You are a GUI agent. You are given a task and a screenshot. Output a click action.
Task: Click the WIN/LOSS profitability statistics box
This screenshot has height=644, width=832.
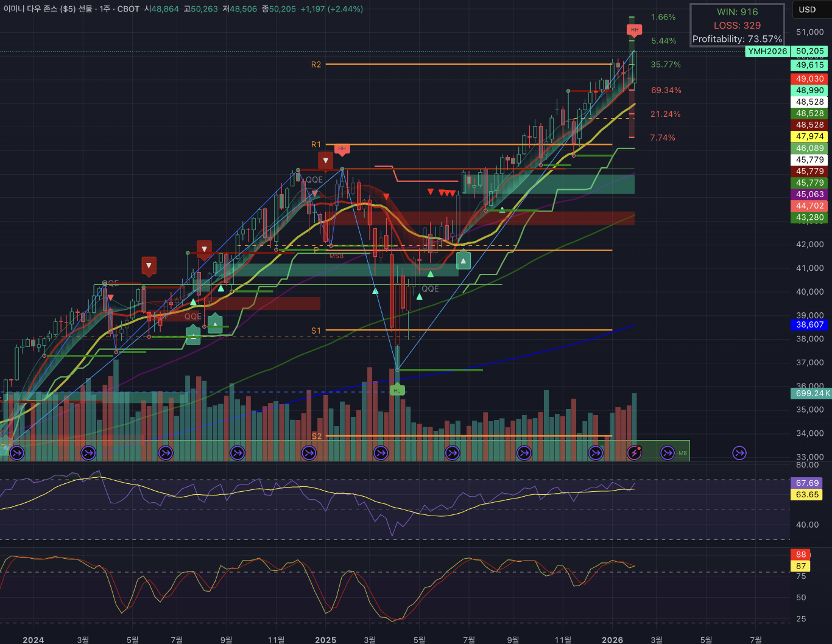[x=737, y=25]
